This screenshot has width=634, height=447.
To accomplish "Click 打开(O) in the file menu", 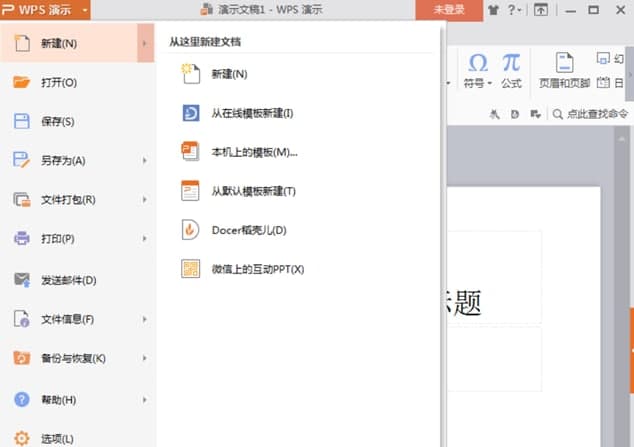I will coord(58,83).
